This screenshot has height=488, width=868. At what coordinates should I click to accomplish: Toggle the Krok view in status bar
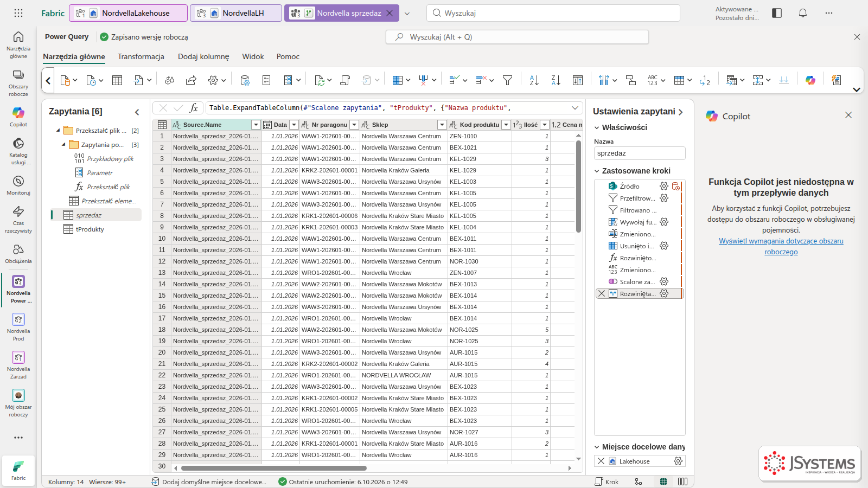point(607,481)
